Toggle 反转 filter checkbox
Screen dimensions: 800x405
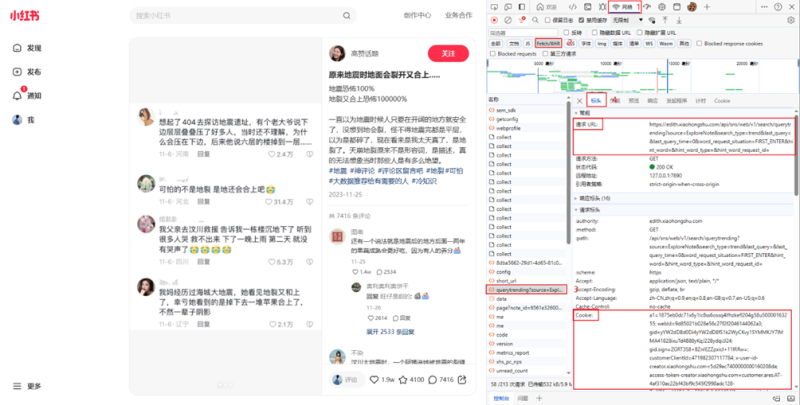coord(566,33)
